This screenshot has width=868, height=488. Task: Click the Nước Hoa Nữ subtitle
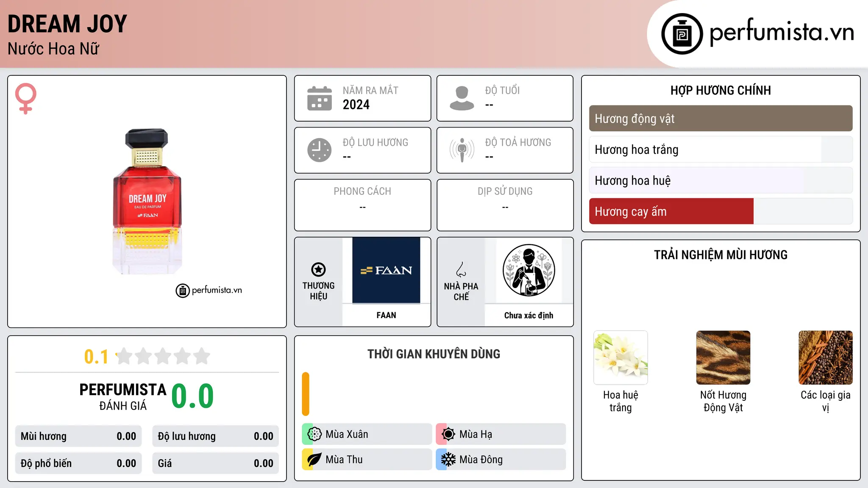click(53, 49)
